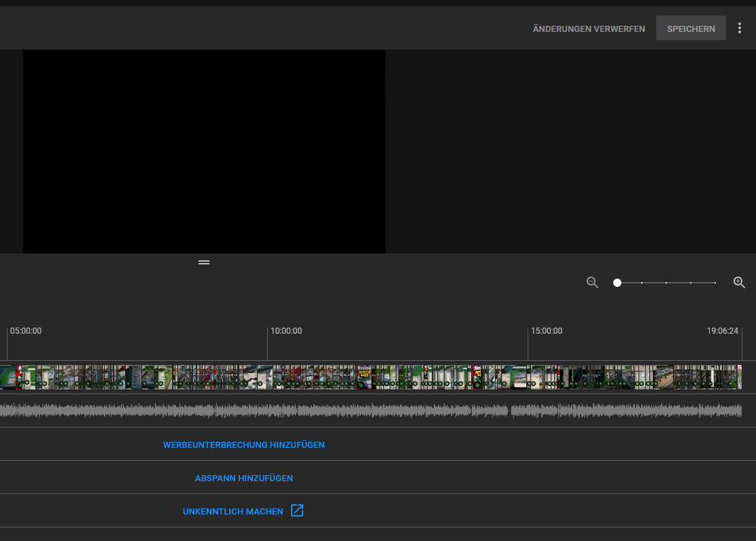The height and width of the screenshot is (541, 756).
Task: Click the zoom out magnifier icon
Action: tap(592, 283)
